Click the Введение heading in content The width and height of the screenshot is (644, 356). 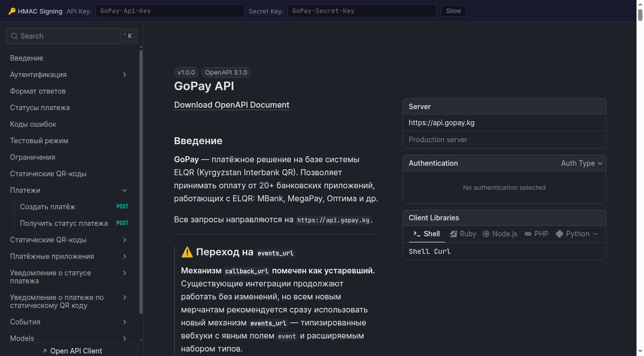198,141
